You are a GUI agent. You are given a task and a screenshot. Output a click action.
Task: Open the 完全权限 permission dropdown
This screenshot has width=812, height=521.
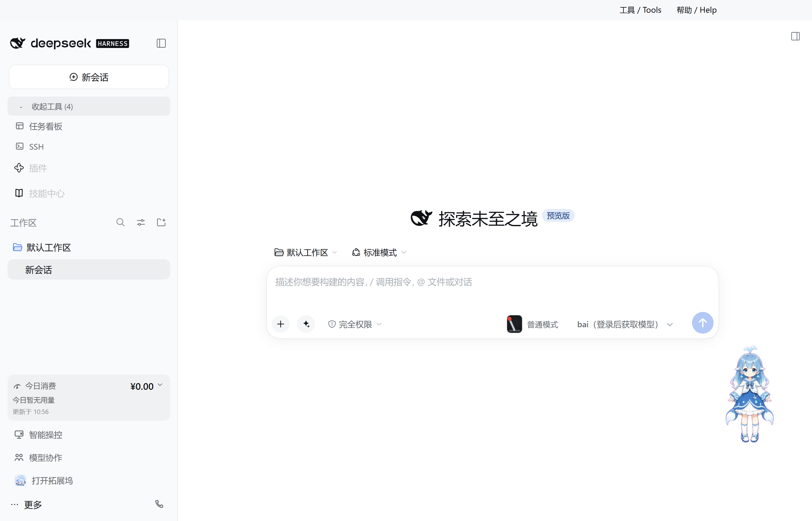pyautogui.click(x=355, y=324)
